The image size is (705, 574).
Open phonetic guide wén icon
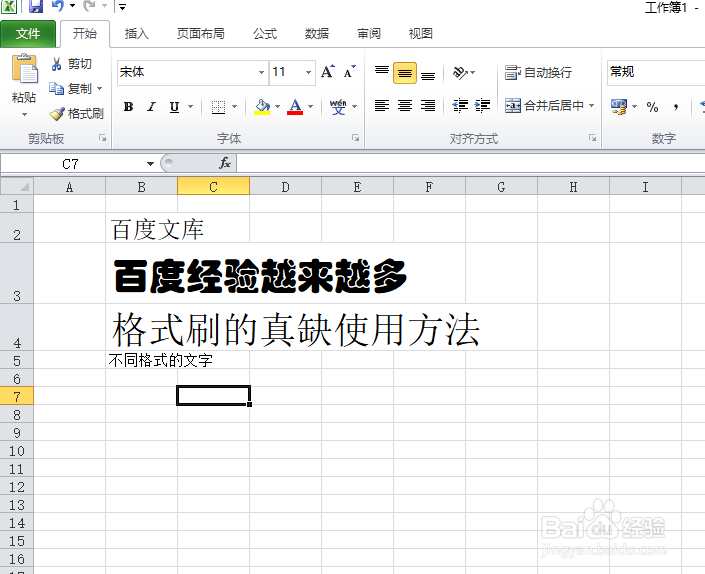(338, 107)
